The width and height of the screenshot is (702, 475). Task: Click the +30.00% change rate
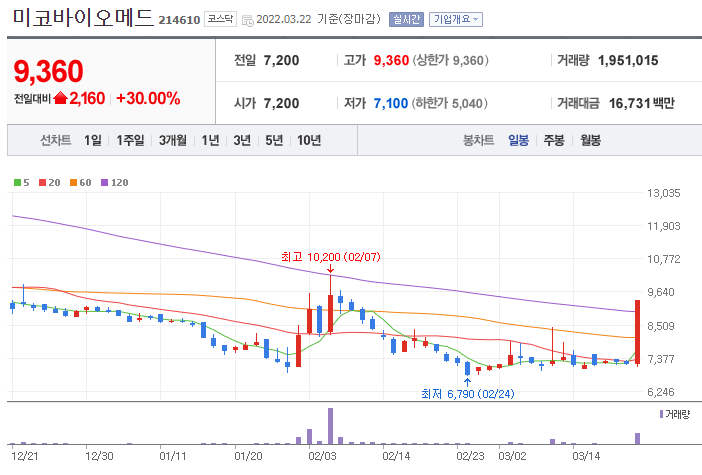[x=148, y=98]
